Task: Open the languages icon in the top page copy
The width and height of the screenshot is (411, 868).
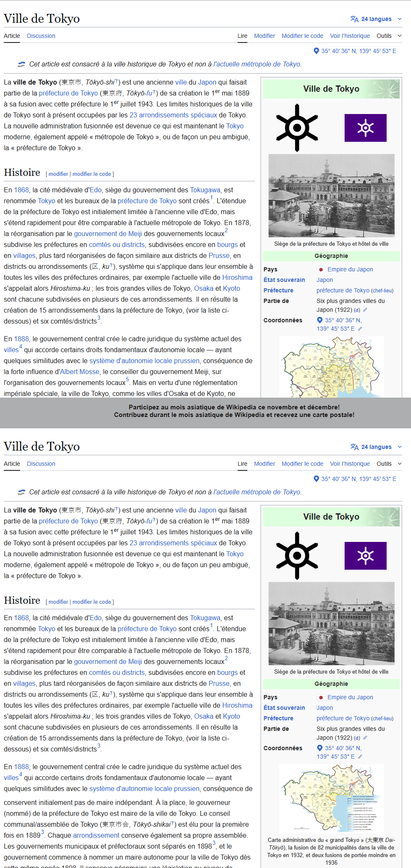Action: [x=355, y=19]
